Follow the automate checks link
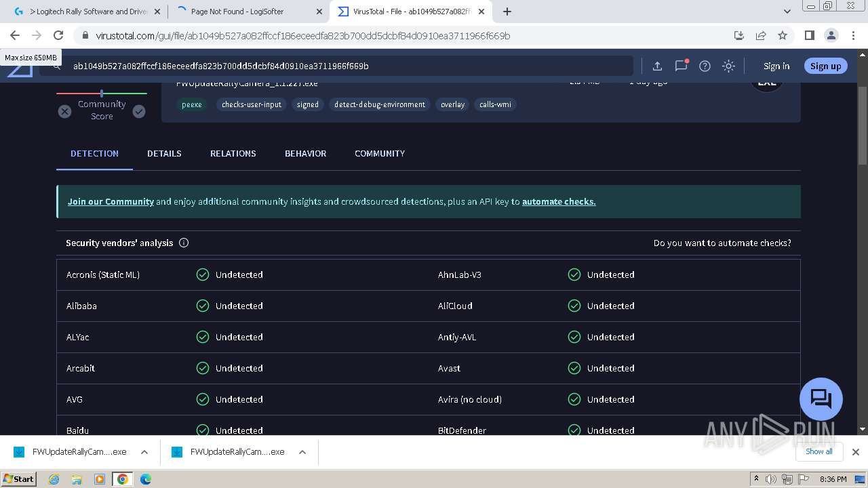Viewport: 868px width, 488px height. 559,201
